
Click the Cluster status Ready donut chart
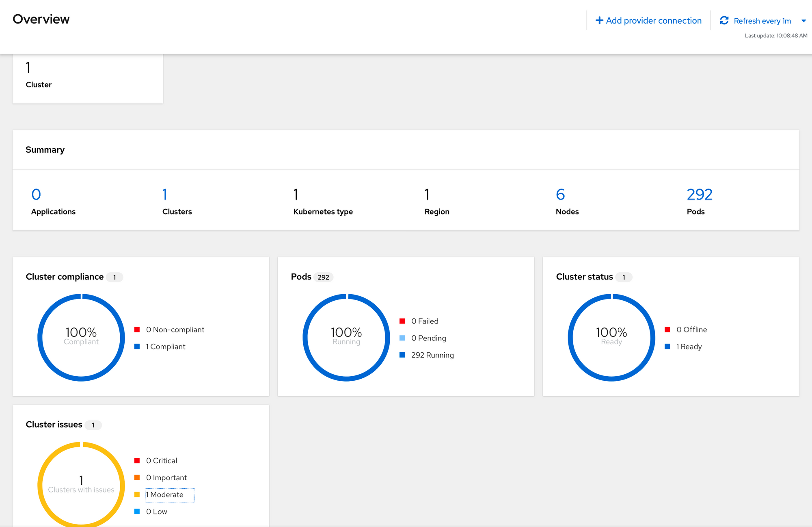point(611,297)
